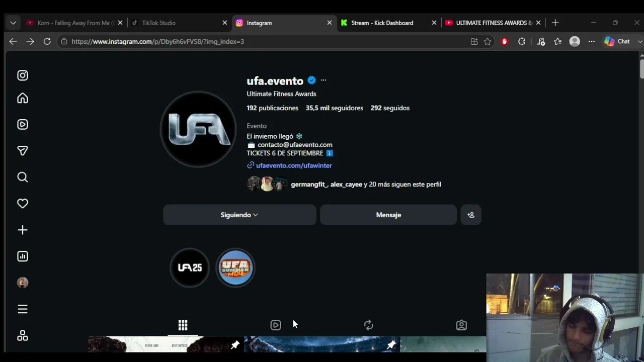The height and width of the screenshot is (362, 644).
Task: Open alex_cayee follower profile link
Action: 346,185
